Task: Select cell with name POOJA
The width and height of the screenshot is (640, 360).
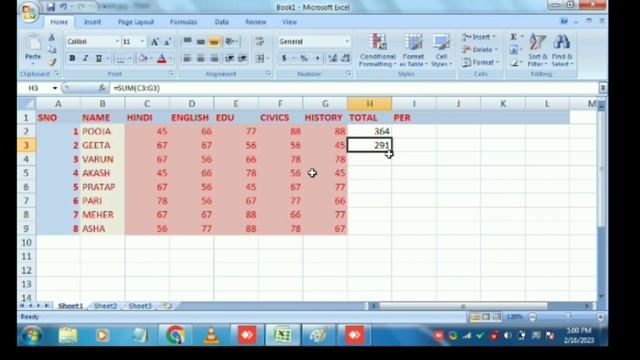Action: pos(102,131)
